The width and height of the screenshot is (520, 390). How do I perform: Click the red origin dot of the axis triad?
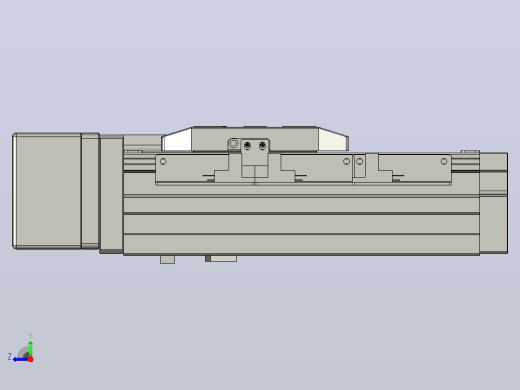[31, 359]
